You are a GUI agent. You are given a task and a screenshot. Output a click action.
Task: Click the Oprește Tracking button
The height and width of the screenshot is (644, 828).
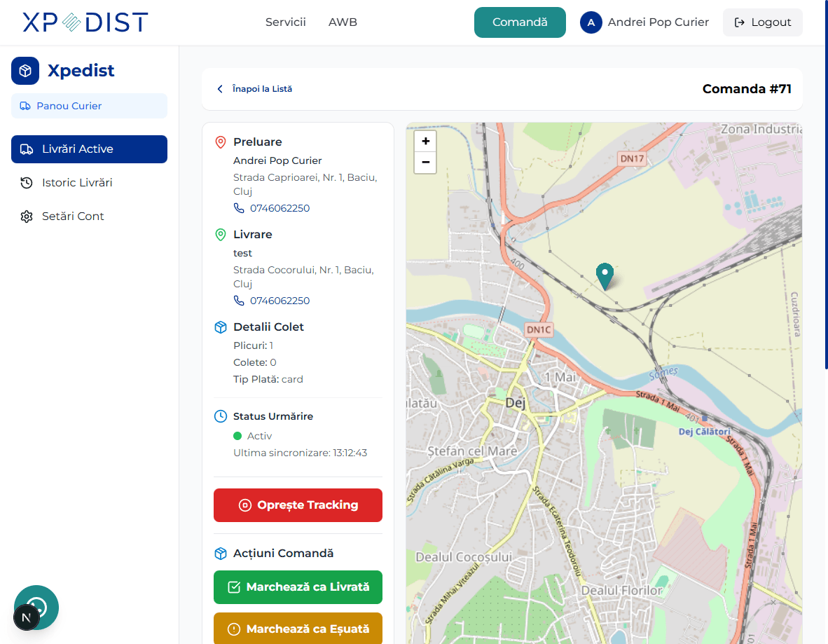point(298,505)
